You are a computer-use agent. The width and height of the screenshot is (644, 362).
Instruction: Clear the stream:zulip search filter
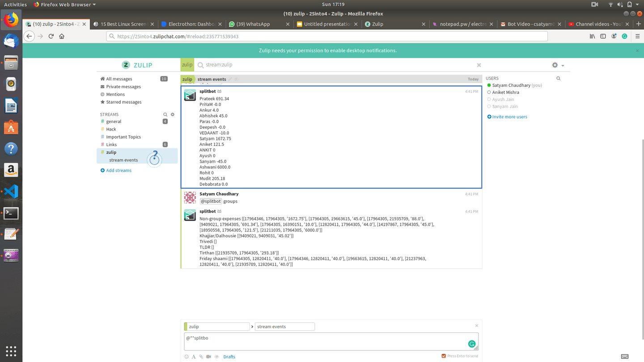pos(479,65)
